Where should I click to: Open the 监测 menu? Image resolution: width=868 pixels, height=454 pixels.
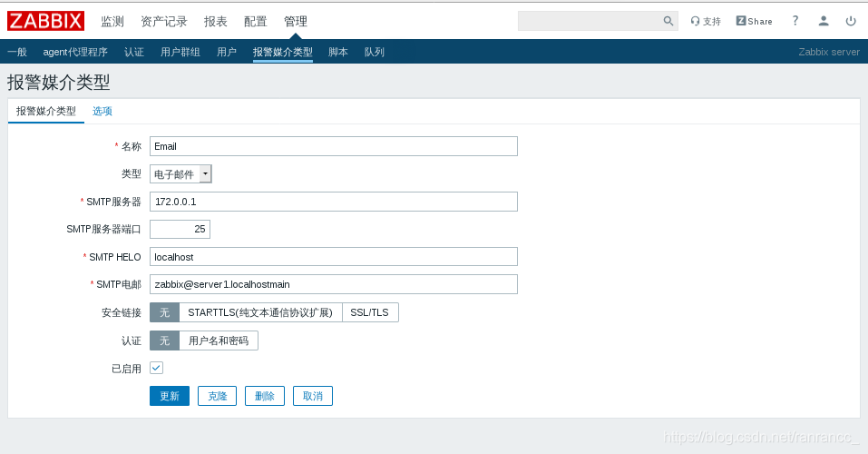tap(112, 22)
